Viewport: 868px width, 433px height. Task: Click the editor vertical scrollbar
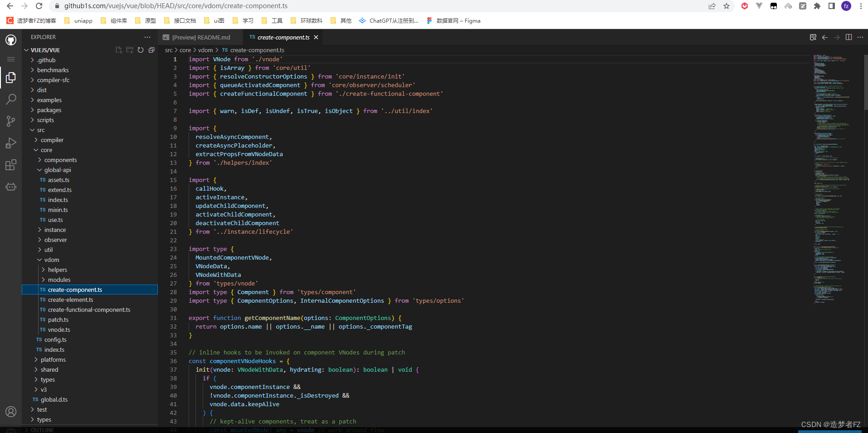pyautogui.click(x=866, y=82)
